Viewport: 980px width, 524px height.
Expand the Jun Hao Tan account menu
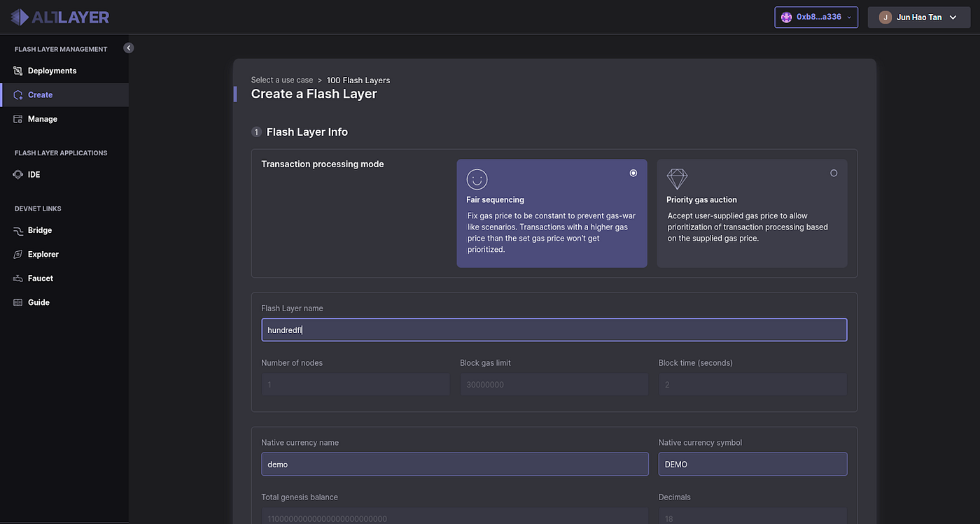tap(918, 17)
